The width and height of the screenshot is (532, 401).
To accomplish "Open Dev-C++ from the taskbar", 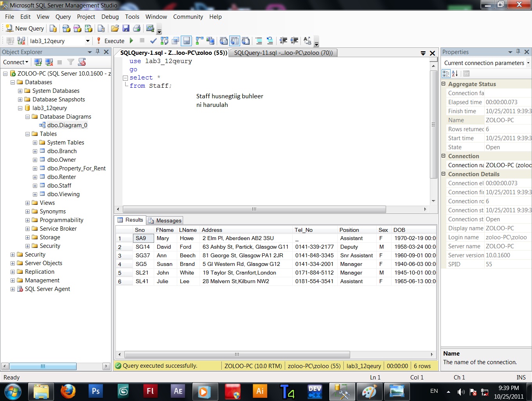I will (315, 391).
